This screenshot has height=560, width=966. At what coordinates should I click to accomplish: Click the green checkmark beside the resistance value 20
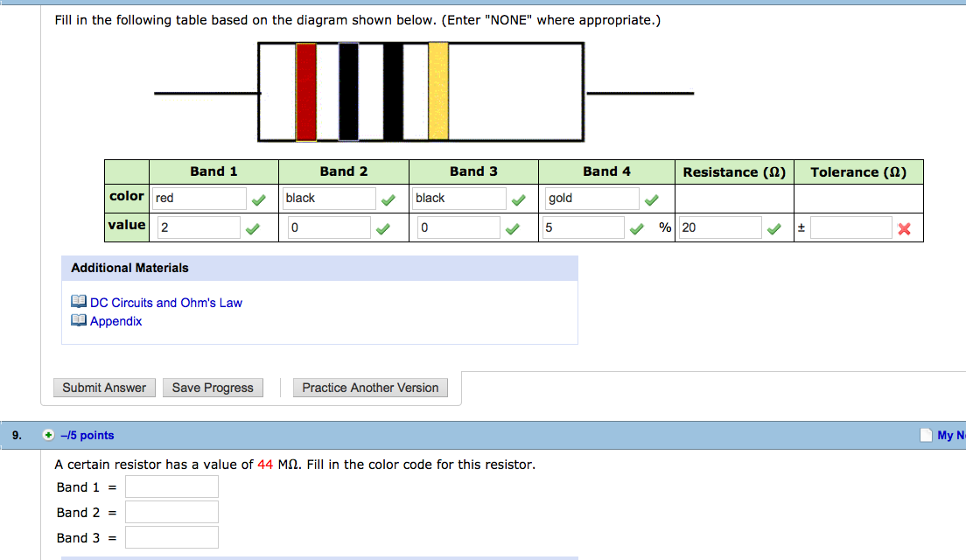click(x=773, y=227)
